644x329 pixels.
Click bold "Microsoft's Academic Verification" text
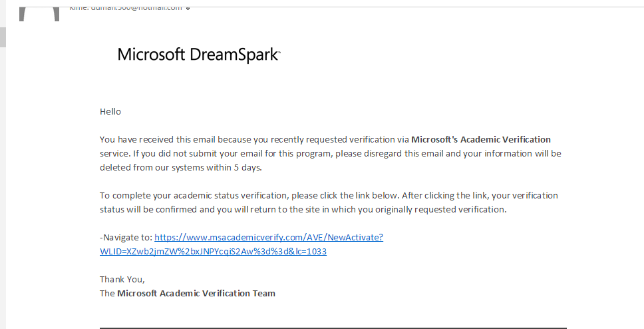point(481,139)
